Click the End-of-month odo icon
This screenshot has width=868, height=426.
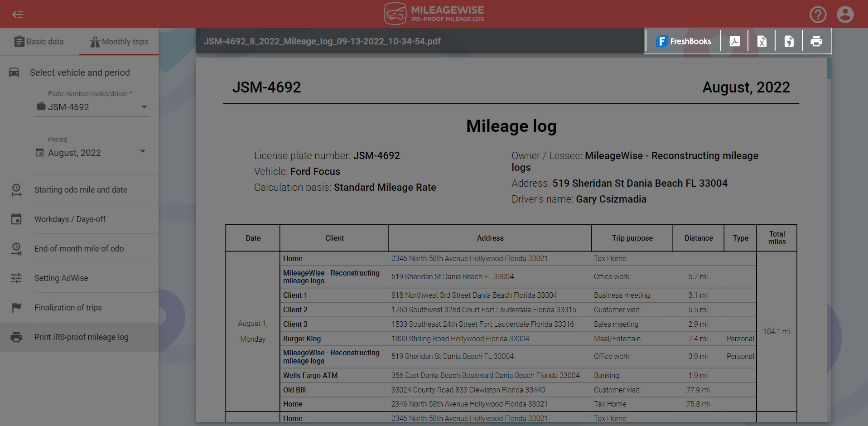16,249
